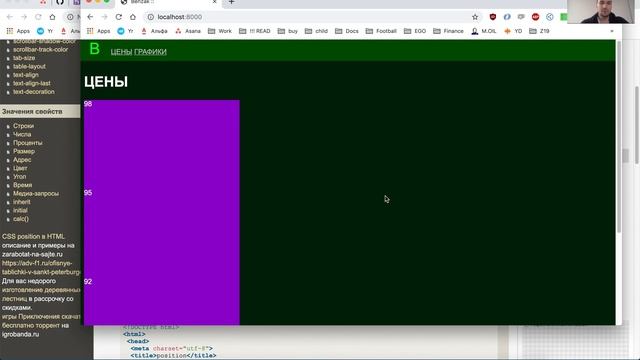Open the blue circular extension next to the shield
This screenshot has width=640, height=360.
point(507,17)
